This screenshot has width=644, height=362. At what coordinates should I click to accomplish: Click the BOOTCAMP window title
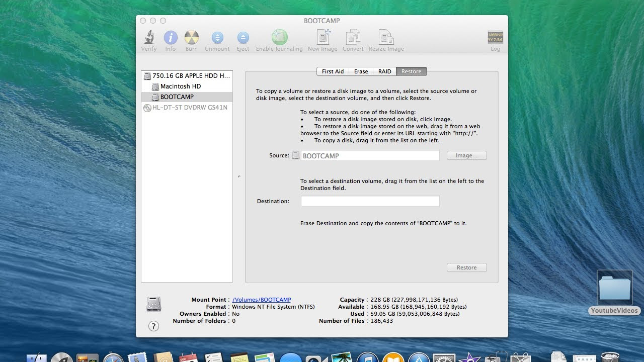tap(322, 21)
